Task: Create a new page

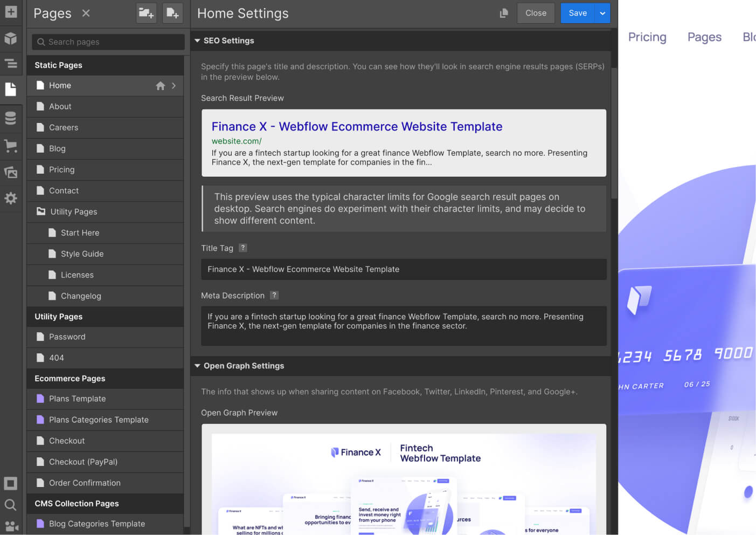Action: tap(172, 13)
